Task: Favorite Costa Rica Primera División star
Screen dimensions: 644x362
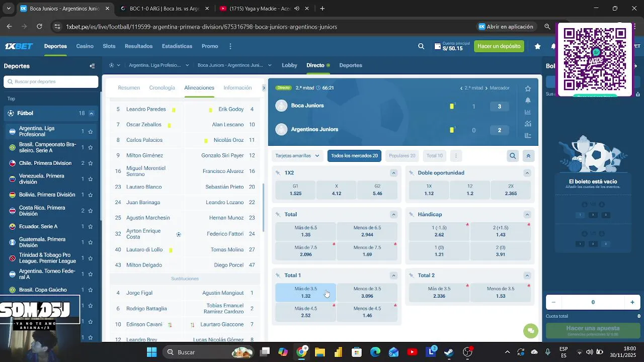Action: (x=91, y=211)
